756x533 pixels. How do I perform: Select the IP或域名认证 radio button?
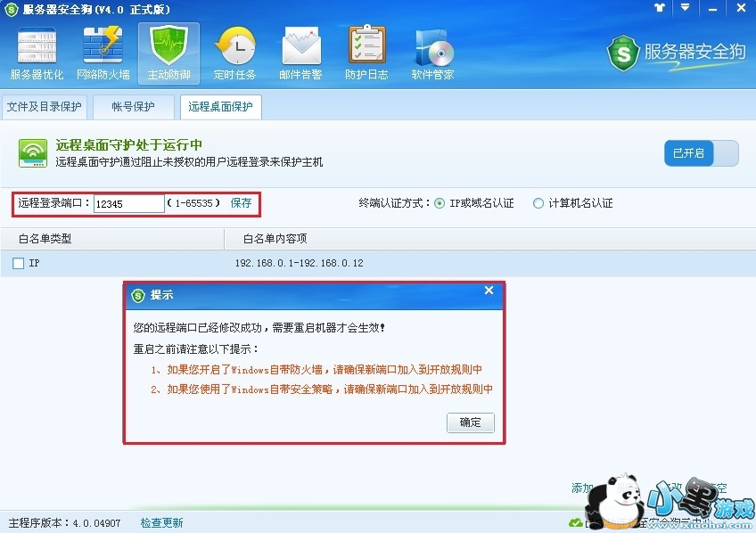tap(440, 203)
